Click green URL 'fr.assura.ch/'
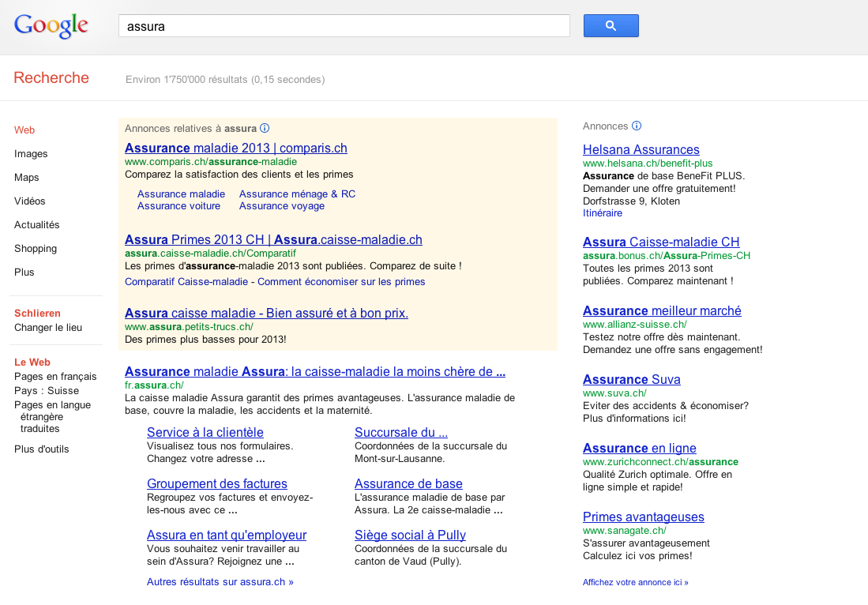Image resolution: width=868 pixels, height=605 pixels. tap(154, 385)
